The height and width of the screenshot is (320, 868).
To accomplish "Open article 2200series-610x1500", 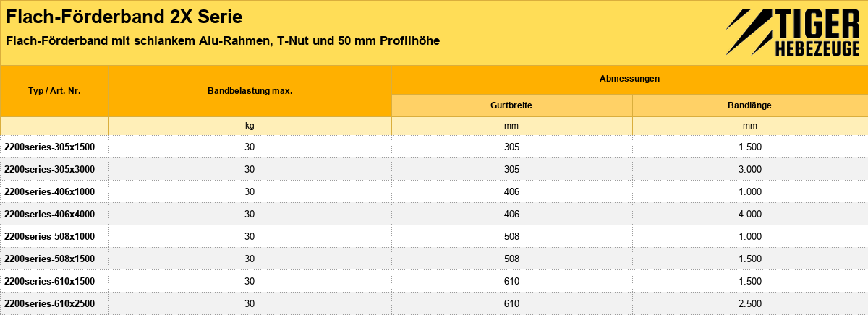I will [x=50, y=281].
